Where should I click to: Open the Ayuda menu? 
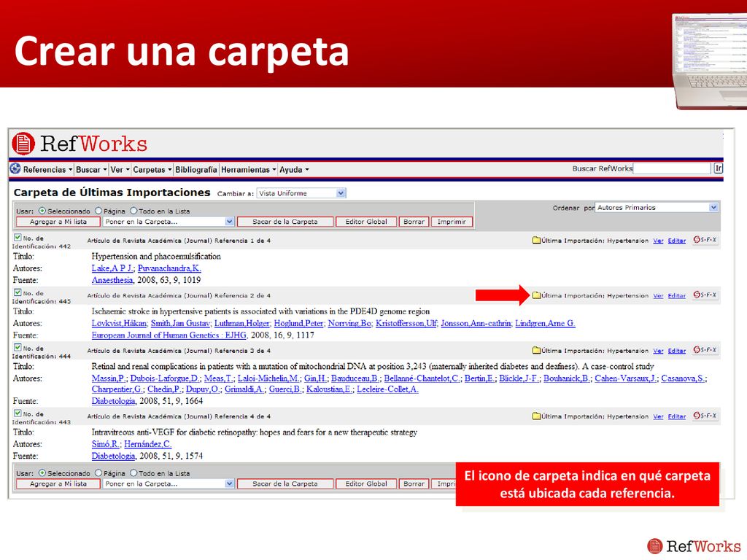[x=293, y=169]
